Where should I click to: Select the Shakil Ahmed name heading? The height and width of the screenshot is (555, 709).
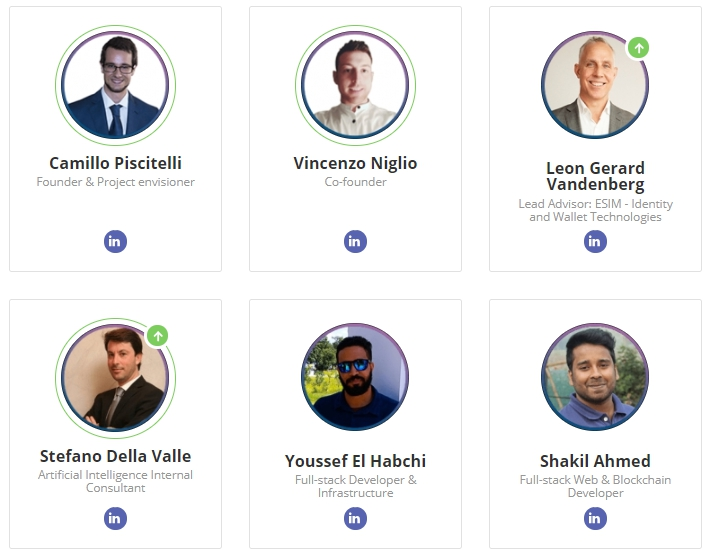point(595,461)
